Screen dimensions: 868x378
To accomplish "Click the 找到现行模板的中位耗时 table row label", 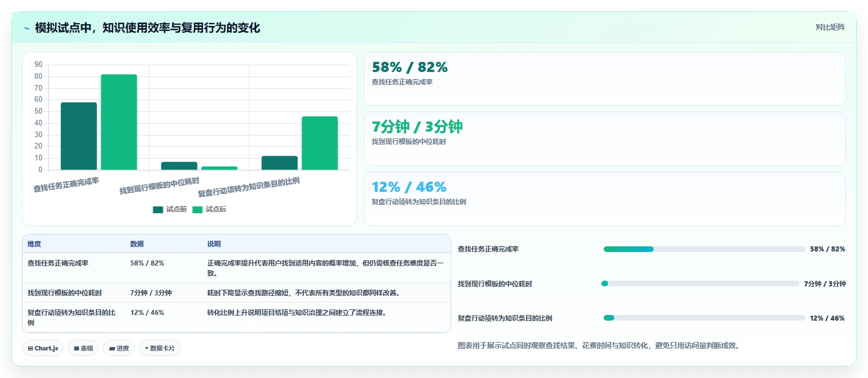I will (x=65, y=293).
